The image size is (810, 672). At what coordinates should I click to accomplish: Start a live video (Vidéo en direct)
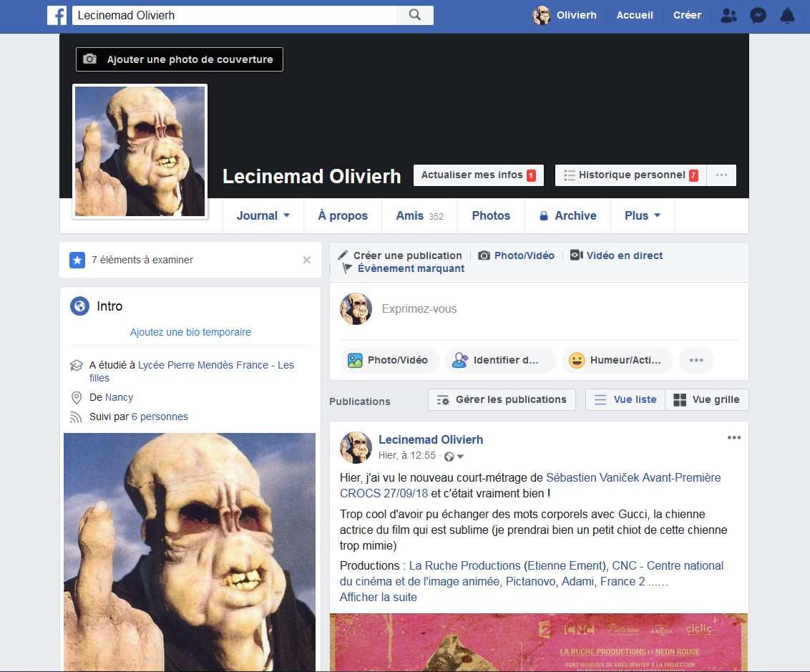click(x=616, y=255)
